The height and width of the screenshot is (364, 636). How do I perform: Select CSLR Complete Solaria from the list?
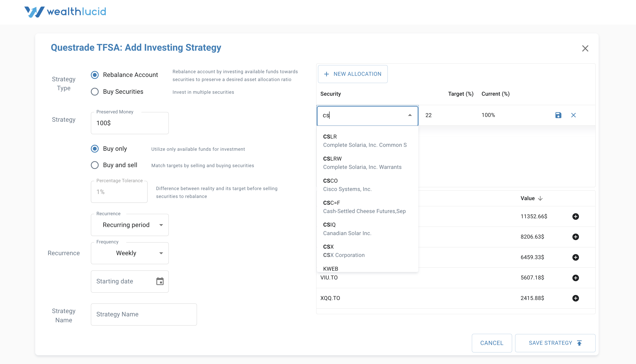(x=367, y=141)
